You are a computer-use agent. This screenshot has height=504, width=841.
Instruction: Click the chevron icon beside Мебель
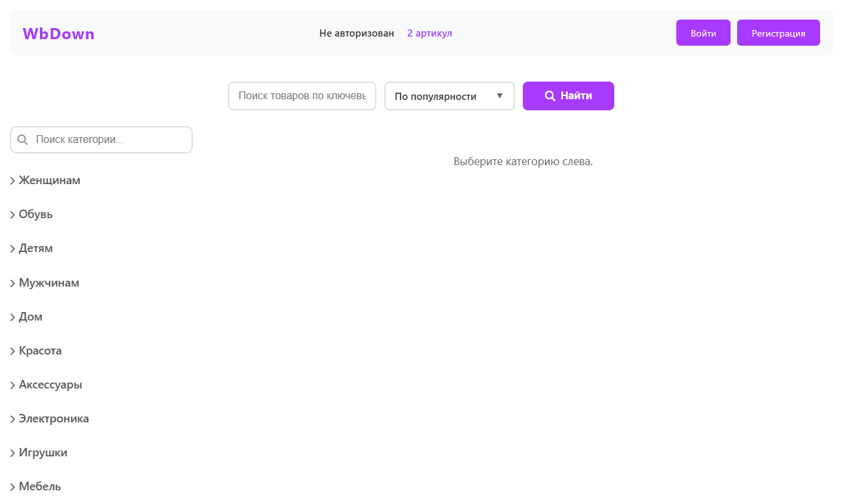pos(12,487)
